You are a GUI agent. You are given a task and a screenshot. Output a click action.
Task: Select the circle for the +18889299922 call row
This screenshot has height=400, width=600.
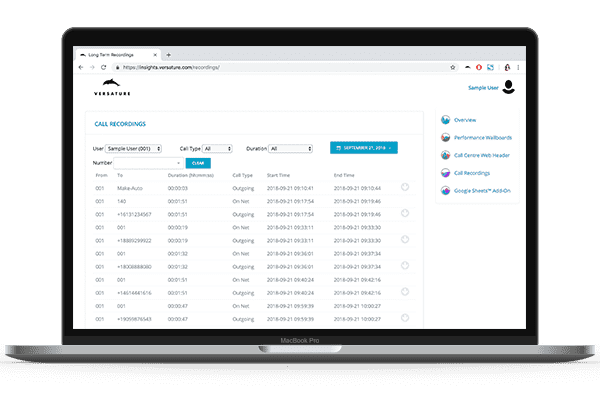405,239
